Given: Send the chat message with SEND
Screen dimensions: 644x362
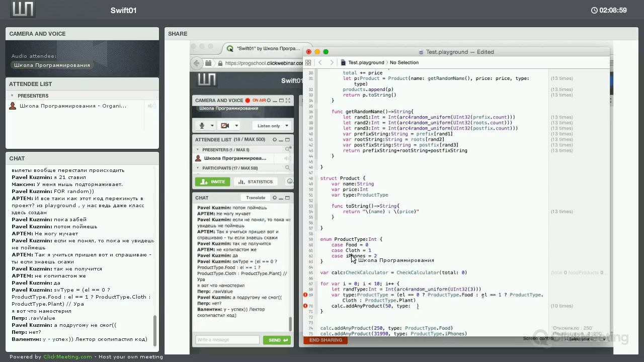Looking at the screenshot, I should coord(277,340).
